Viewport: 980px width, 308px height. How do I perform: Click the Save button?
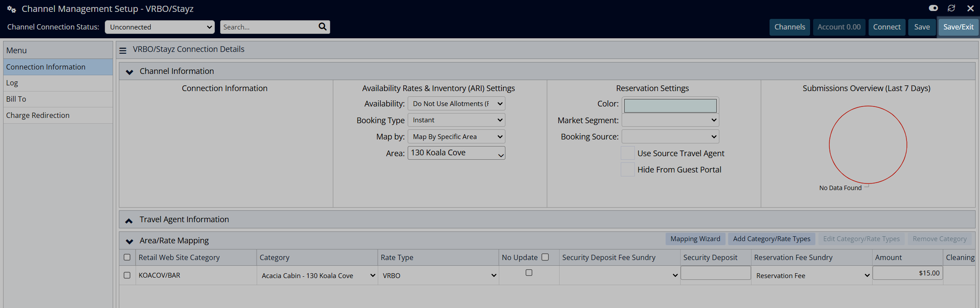(x=922, y=27)
